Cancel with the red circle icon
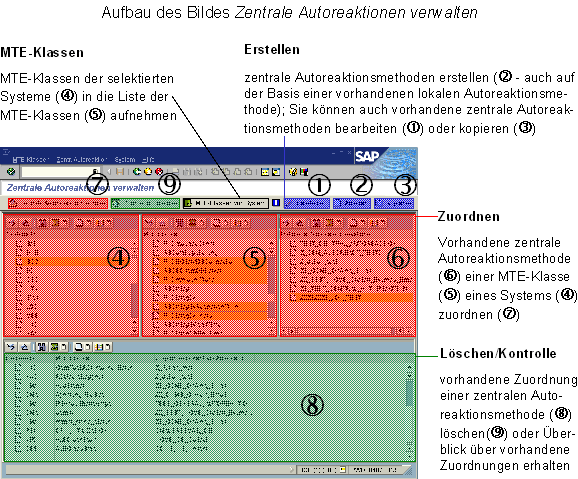Screen dimensions: 578x479 pyautogui.click(x=159, y=171)
